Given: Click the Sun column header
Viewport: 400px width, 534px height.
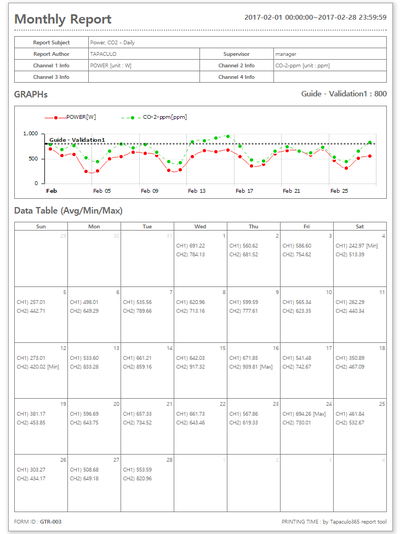Looking at the screenshot, I should [x=41, y=226].
